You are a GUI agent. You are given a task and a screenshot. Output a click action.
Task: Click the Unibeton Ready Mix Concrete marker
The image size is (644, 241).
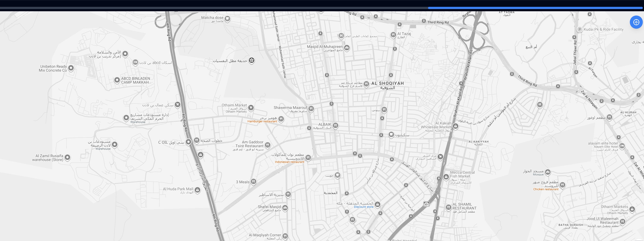pyautogui.click(x=71, y=68)
